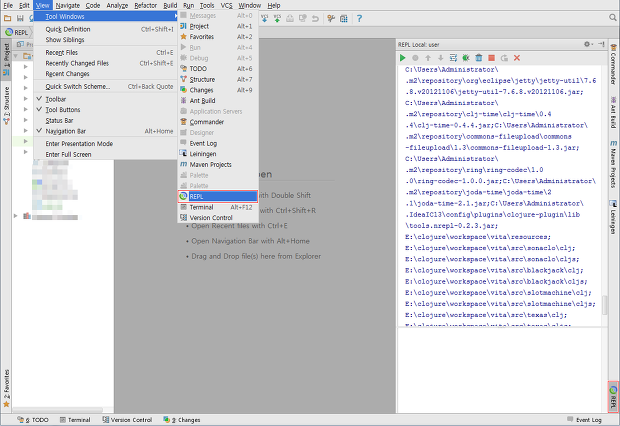Image resolution: width=620 pixels, height=426 pixels.
Task: Select Enter Full Screen in View menu
Action: pyautogui.click(x=105, y=154)
